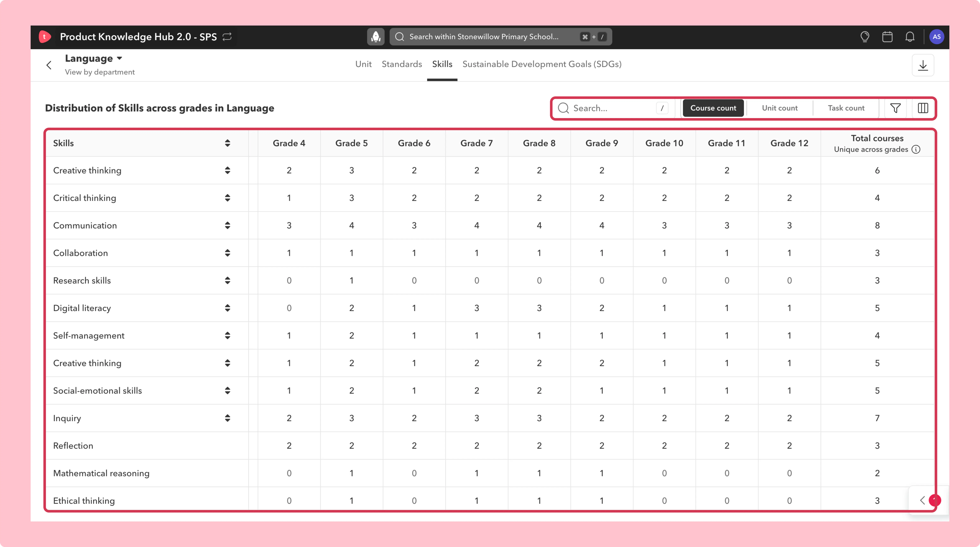Click the Total courses column header
This screenshot has width=980, height=547.
point(877,143)
